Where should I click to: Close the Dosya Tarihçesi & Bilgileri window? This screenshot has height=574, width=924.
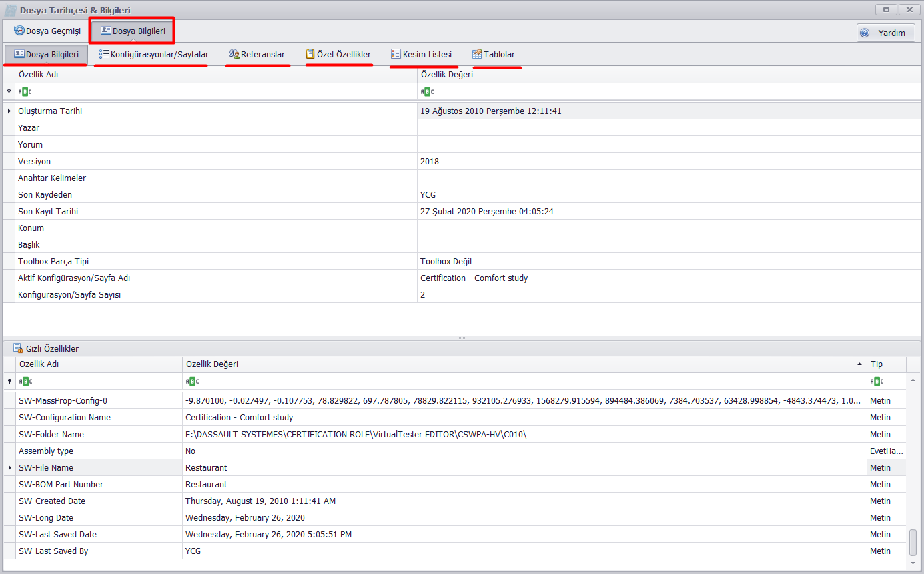909,9
